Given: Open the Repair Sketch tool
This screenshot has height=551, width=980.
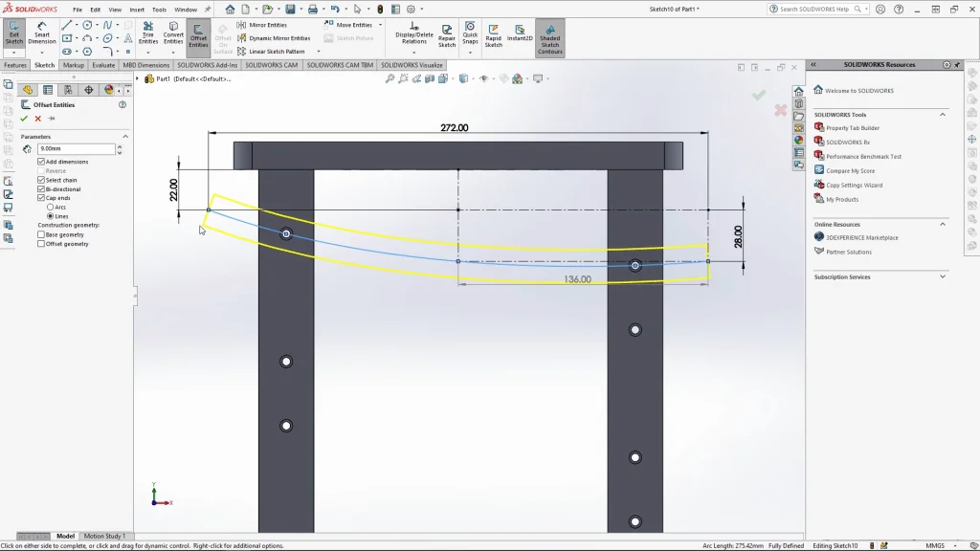Looking at the screenshot, I should click(447, 33).
